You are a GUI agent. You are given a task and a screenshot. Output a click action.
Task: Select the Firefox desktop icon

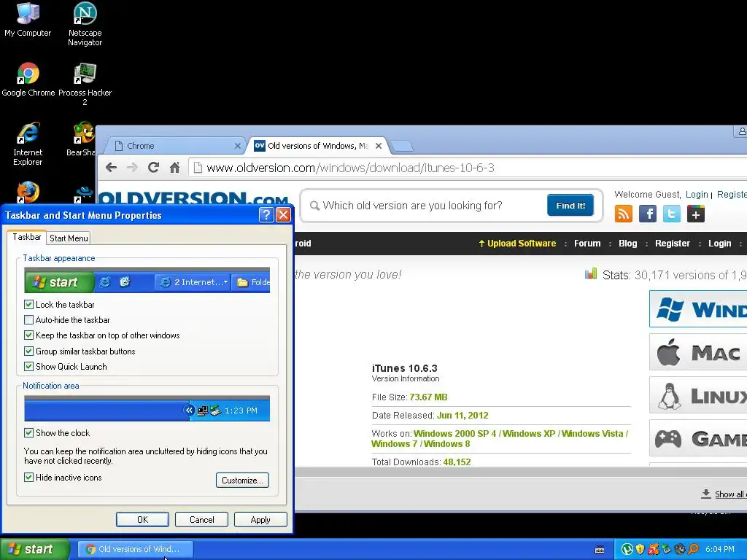(28, 192)
